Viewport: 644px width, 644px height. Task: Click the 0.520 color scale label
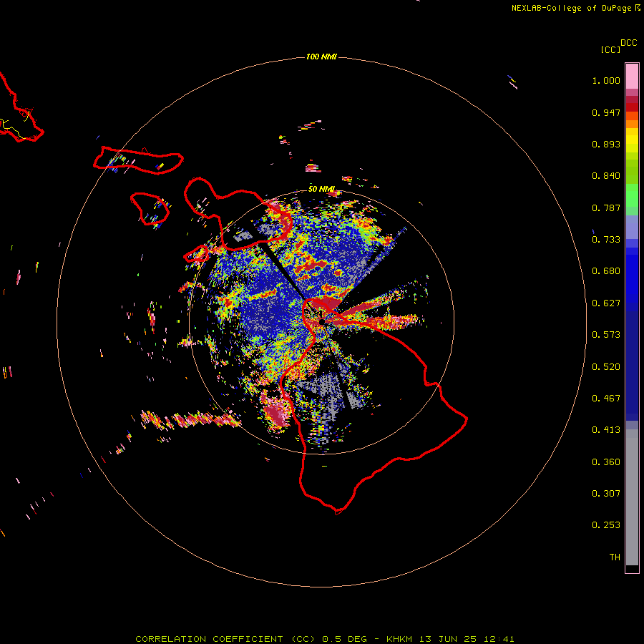tap(606, 367)
